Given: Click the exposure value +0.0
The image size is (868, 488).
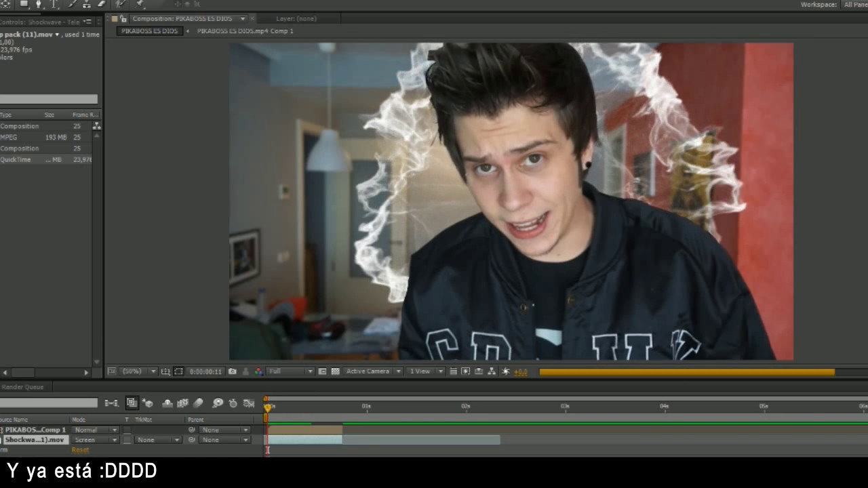Looking at the screenshot, I should point(521,371).
